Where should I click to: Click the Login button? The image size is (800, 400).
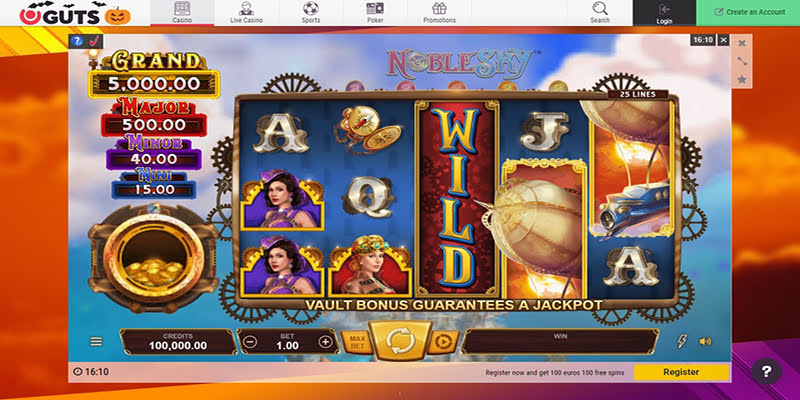[x=664, y=13]
